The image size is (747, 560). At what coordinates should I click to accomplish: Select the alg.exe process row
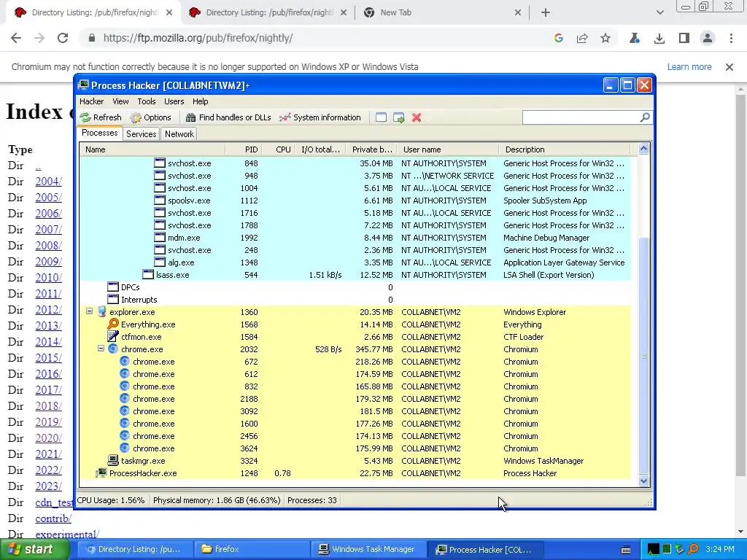355,262
